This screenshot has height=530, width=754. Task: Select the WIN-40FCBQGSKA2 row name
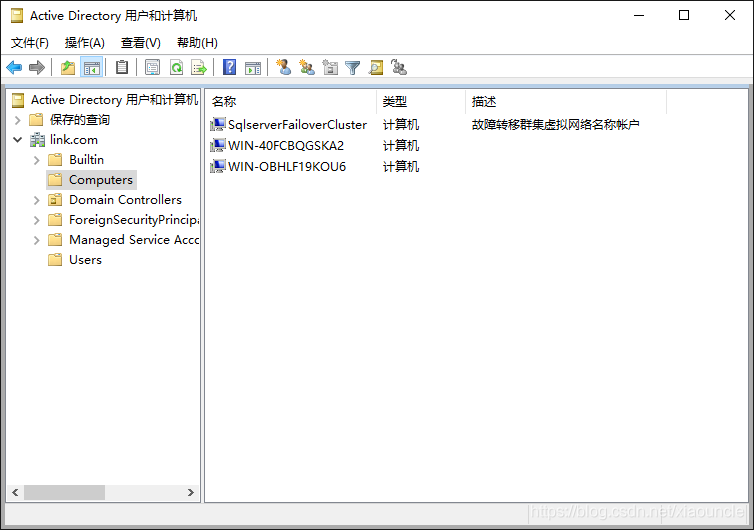[286, 146]
